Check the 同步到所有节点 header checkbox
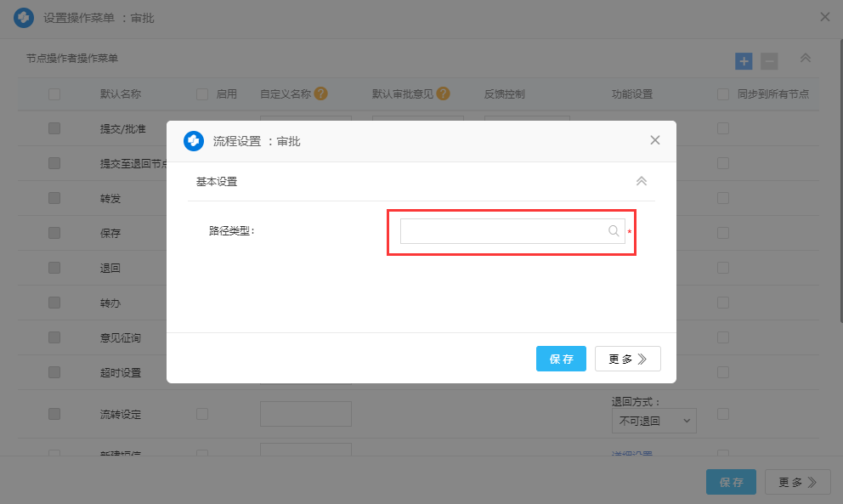Image resolution: width=843 pixels, height=504 pixels. (723, 94)
